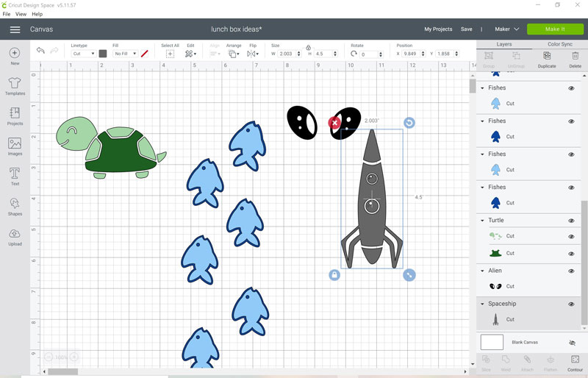Switch to the Layers tab
This screenshot has width=588, height=378.
click(504, 44)
